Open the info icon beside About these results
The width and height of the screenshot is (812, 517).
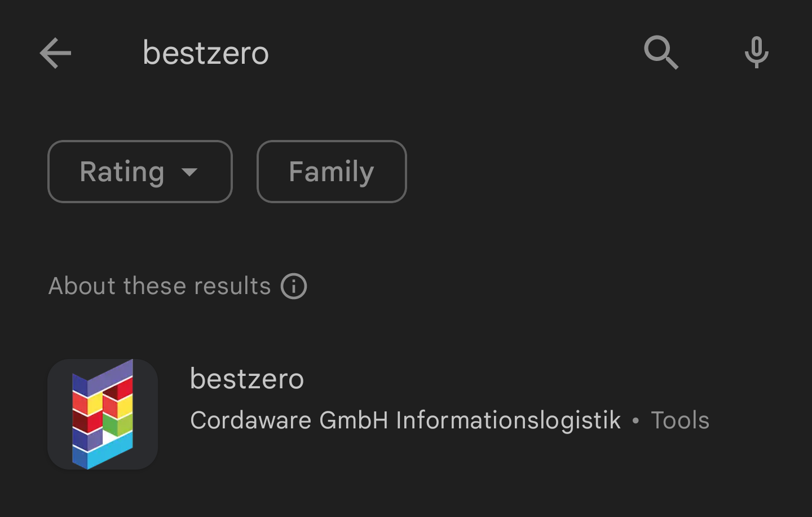click(x=294, y=286)
